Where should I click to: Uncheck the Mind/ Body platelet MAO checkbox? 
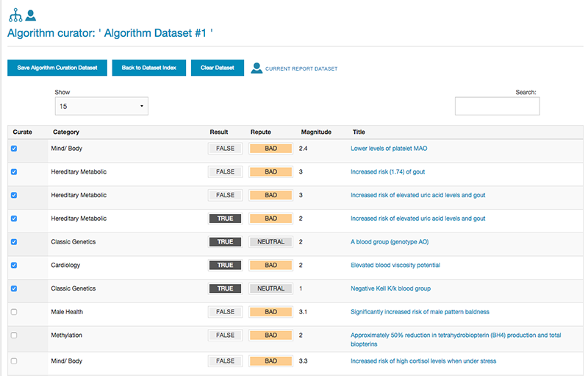pos(14,149)
